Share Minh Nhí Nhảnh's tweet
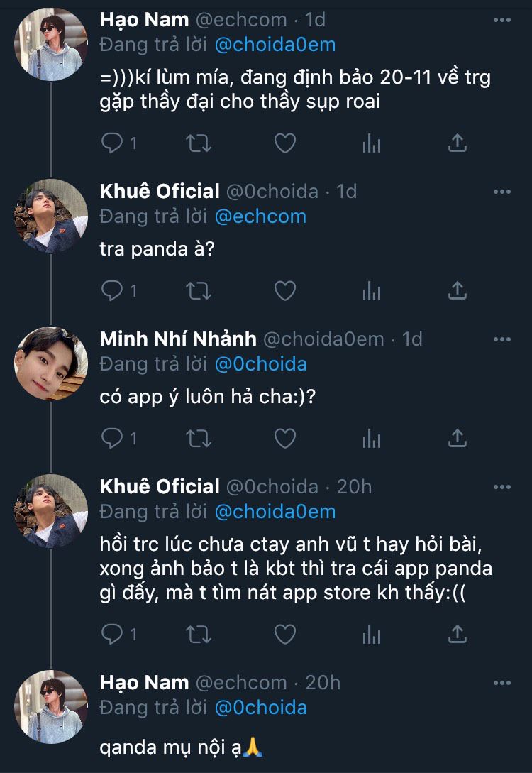This screenshot has height=773, width=532. 458,439
